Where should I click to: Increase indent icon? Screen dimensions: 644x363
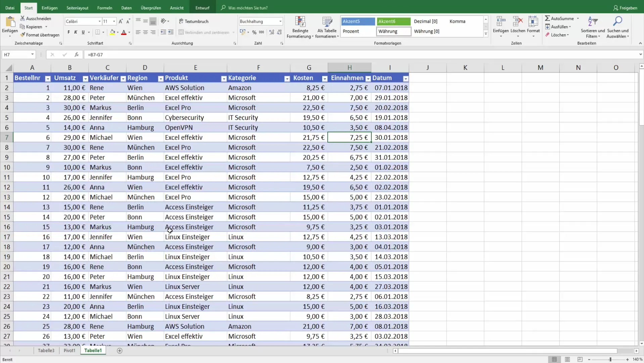point(171,32)
